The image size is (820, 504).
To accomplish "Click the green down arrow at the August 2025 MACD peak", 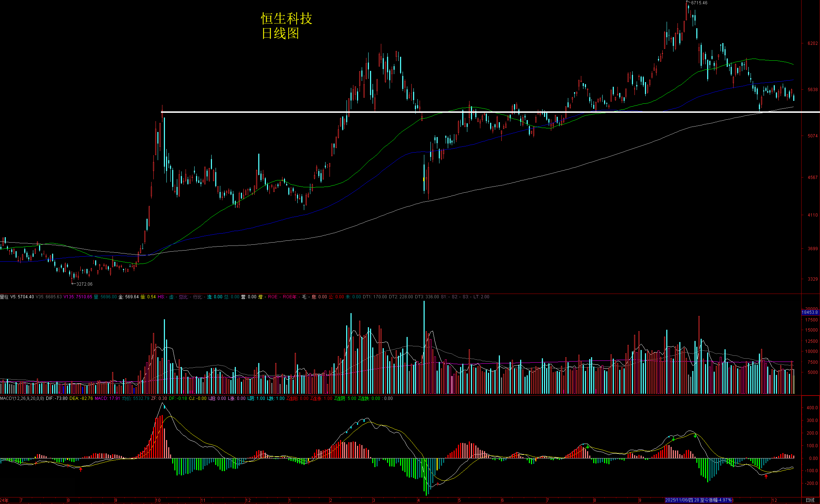I will 588,447.
